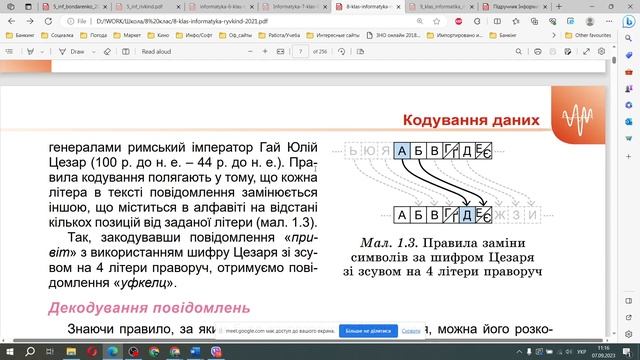Activate the Draw tool
Screen dimensions: 640x360
(x=72, y=52)
